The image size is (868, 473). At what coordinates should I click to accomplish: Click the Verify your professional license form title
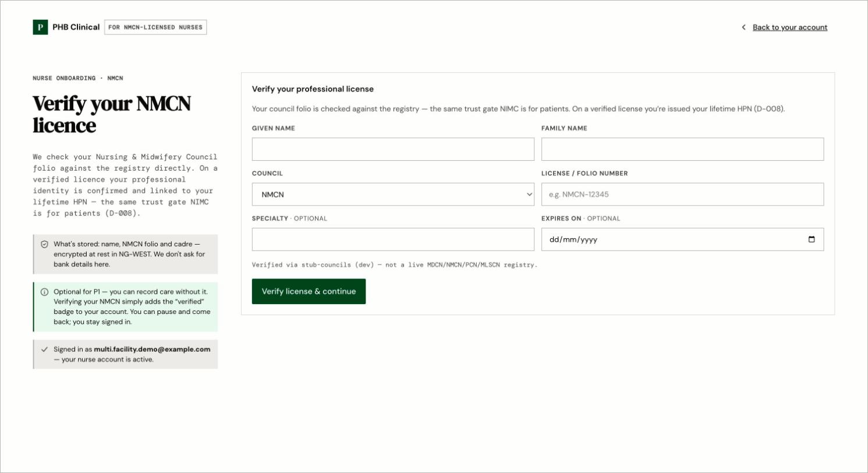pos(313,89)
